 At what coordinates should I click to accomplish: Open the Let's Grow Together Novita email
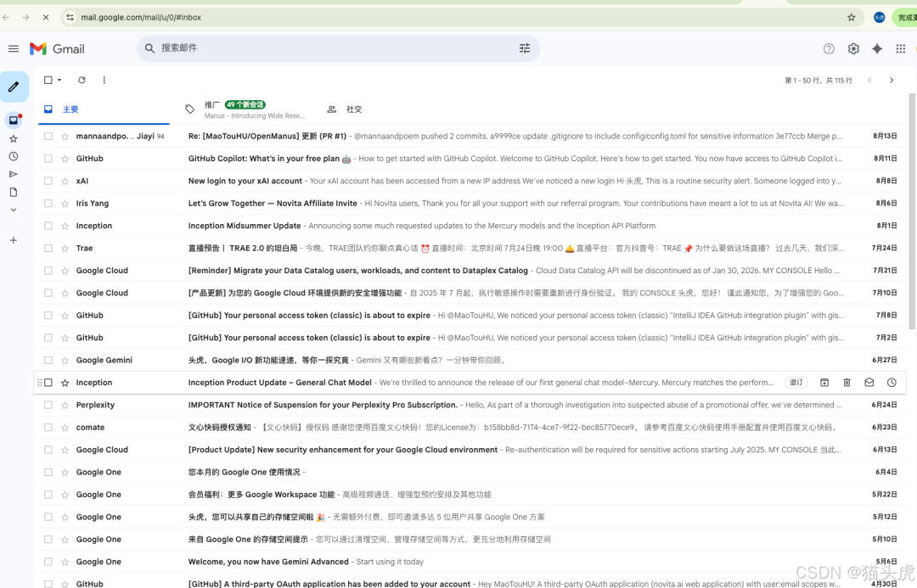click(470, 204)
